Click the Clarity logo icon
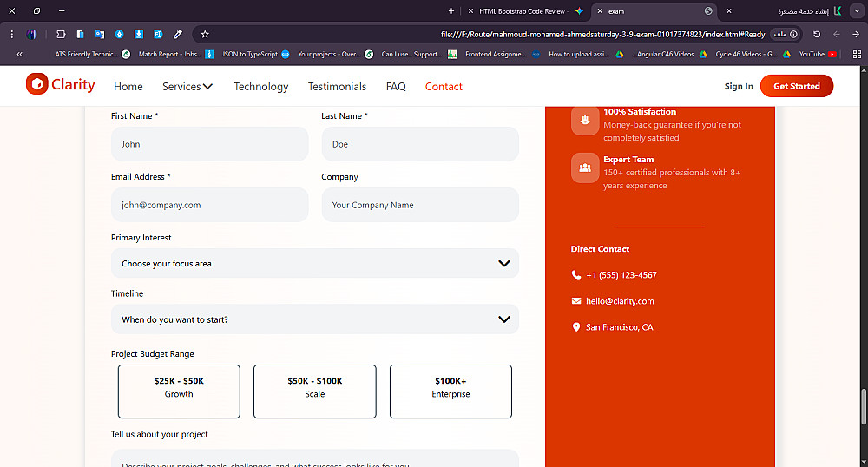The image size is (868, 467). (37, 84)
